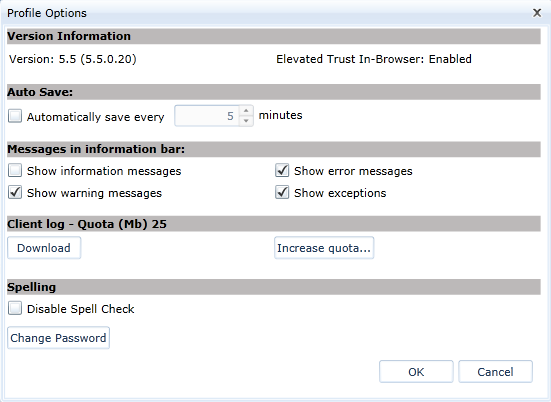The height and width of the screenshot is (402, 551).
Task: Decrease auto save minutes with down arrow
Action: point(246,121)
